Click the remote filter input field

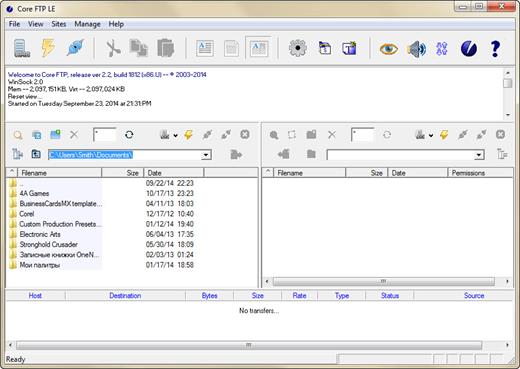[362, 135]
